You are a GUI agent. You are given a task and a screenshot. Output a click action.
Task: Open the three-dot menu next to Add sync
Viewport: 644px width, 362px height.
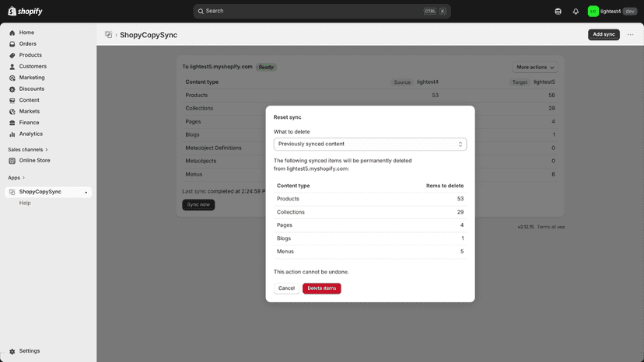[x=631, y=34]
